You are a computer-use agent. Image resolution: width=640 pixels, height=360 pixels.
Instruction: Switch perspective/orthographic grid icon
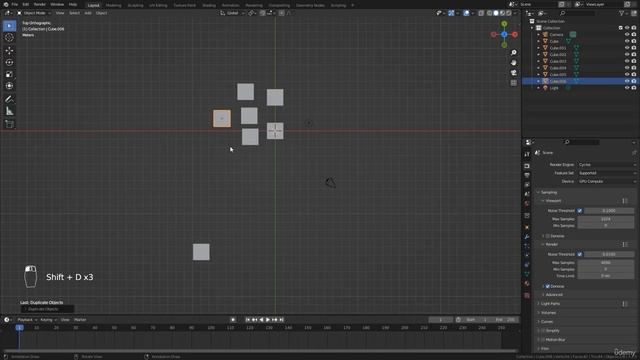pyautogui.click(x=513, y=83)
